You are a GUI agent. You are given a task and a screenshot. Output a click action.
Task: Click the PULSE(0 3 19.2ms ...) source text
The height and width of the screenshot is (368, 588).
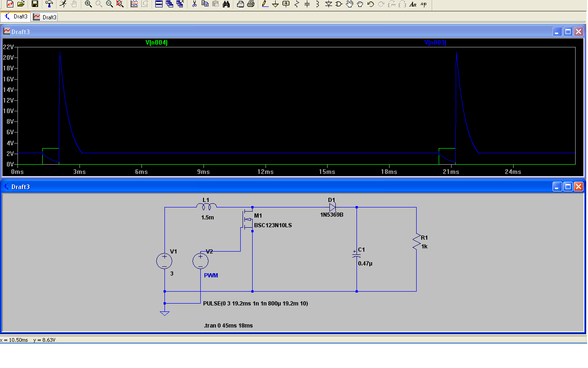(x=255, y=304)
